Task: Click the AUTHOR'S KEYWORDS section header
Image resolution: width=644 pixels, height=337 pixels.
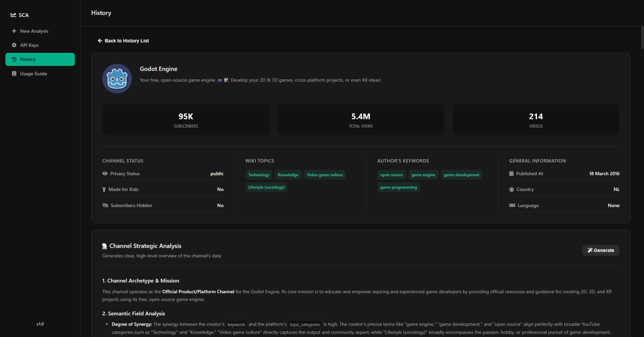Action: [x=403, y=161]
